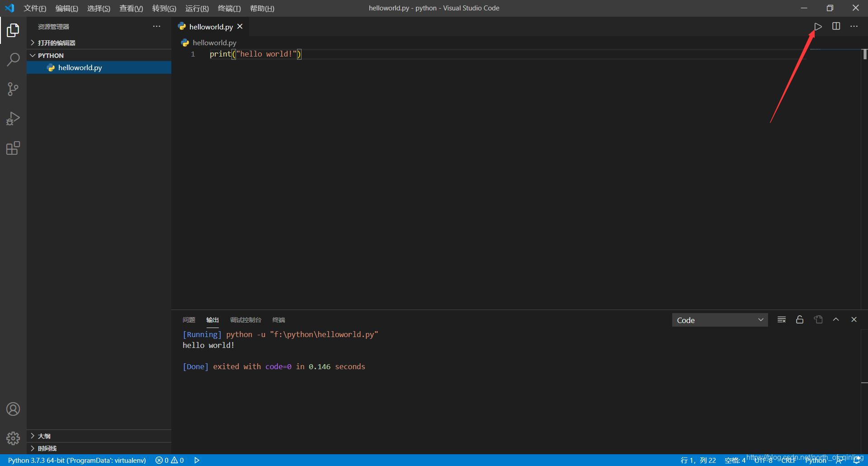The height and width of the screenshot is (466, 868).
Task: Open the 文件(F) menu
Action: click(35, 8)
